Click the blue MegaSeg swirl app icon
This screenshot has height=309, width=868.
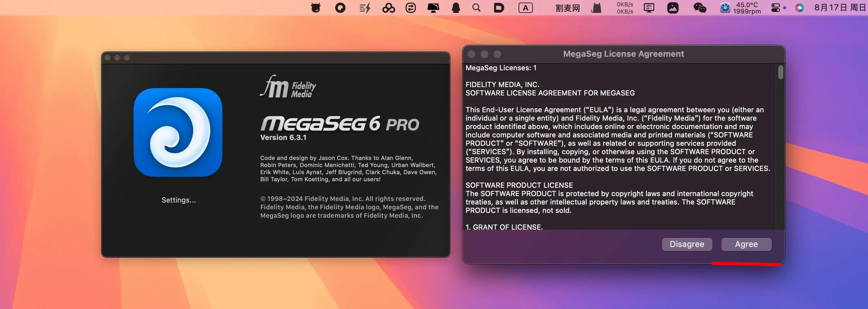pos(178,132)
